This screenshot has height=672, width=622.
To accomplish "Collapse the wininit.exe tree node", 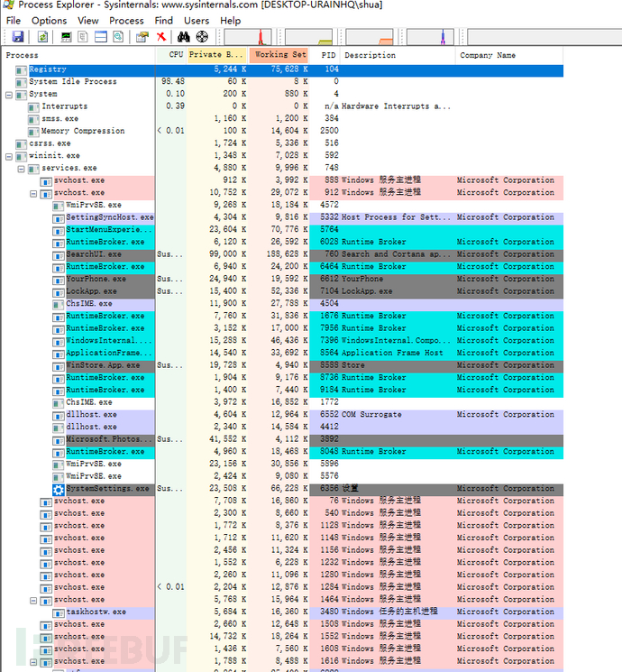I will [9, 156].
